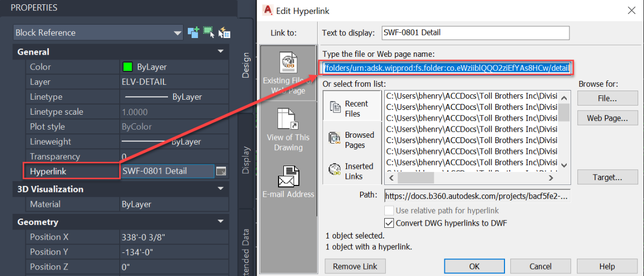Click the Hyperlink value SWF-0801 Detail

167,171
